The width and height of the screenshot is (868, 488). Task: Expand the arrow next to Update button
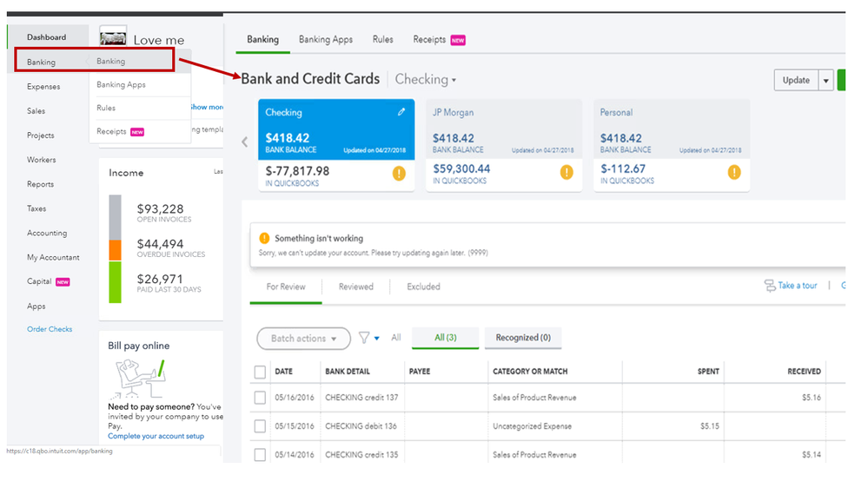(x=825, y=81)
